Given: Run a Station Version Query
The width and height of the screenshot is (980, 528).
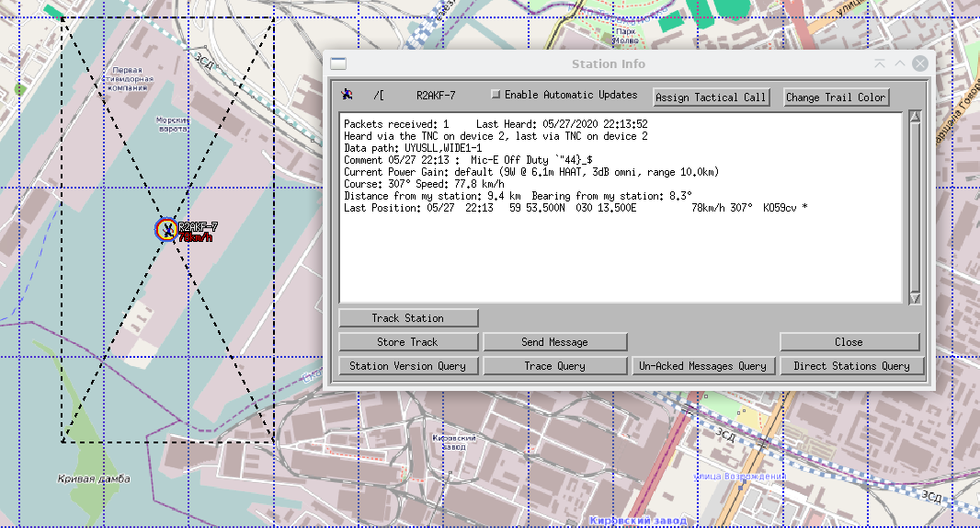Looking at the screenshot, I should point(407,366).
